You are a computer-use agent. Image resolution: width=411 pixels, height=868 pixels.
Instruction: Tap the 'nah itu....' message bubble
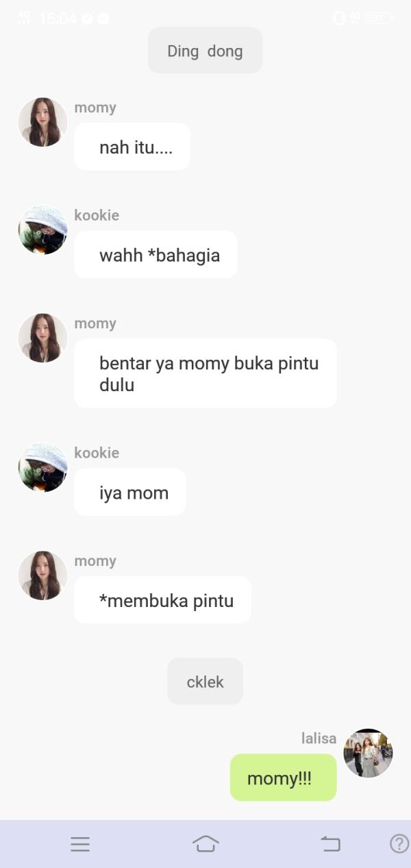tap(132, 147)
